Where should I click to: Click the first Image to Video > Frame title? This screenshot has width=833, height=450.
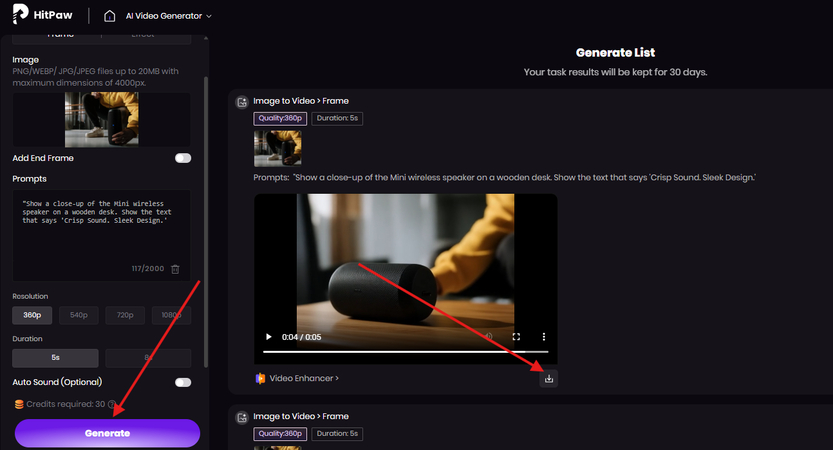[x=301, y=101]
